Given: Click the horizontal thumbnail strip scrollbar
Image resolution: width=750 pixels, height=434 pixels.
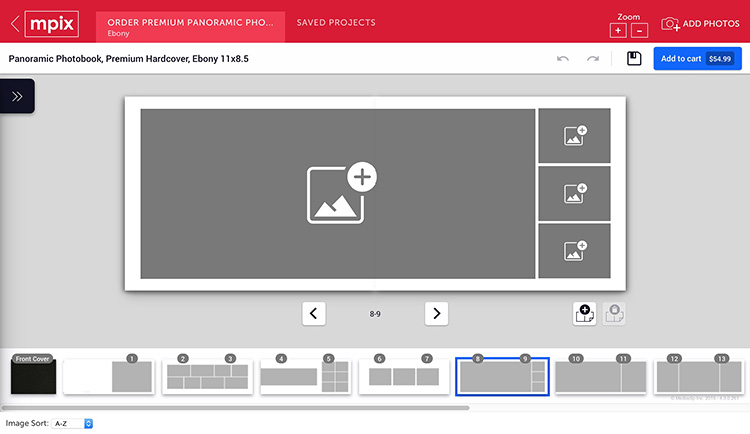Looking at the screenshot, I should tap(235, 408).
